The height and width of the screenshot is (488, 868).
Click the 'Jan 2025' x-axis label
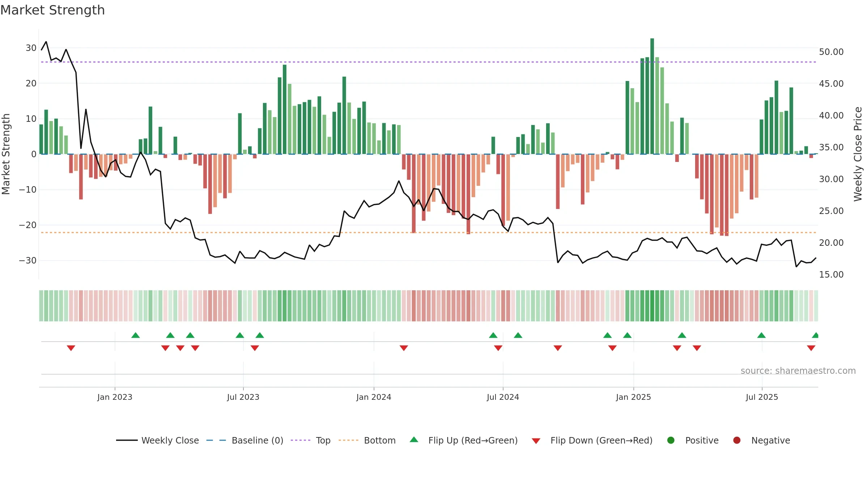coord(633,397)
